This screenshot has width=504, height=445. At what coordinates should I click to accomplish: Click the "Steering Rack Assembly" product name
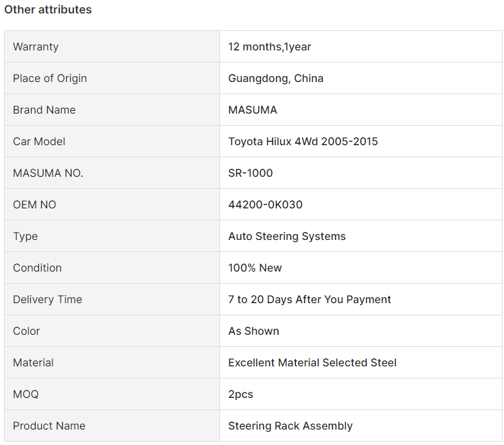point(290,426)
